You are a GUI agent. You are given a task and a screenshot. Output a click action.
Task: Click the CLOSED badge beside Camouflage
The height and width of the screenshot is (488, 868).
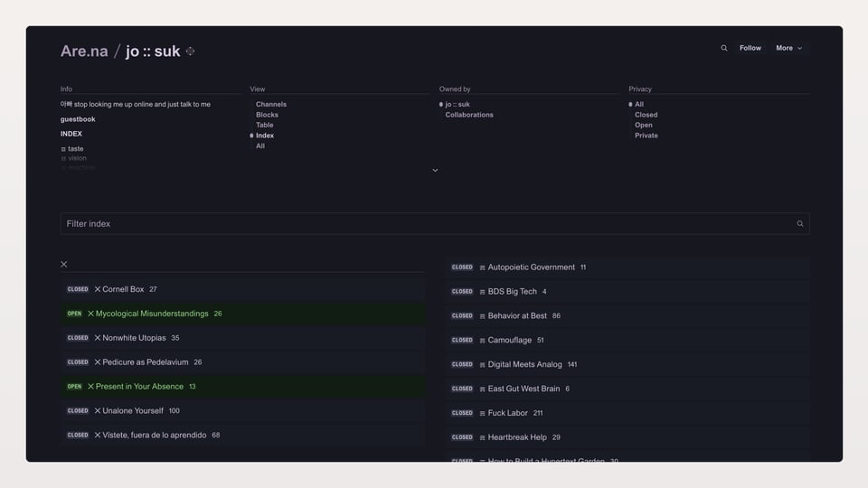[462, 340]
